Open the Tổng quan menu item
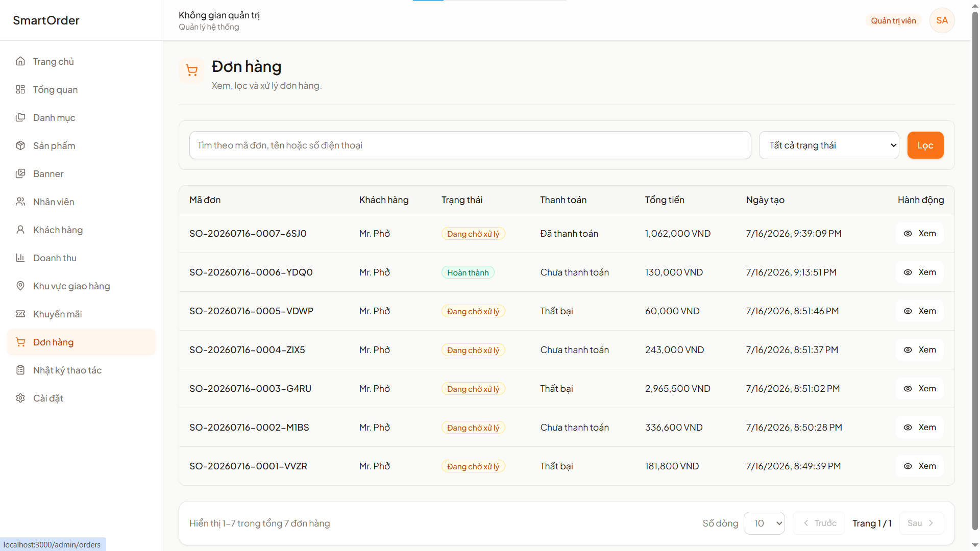980x551 pixels. [82, 89]
